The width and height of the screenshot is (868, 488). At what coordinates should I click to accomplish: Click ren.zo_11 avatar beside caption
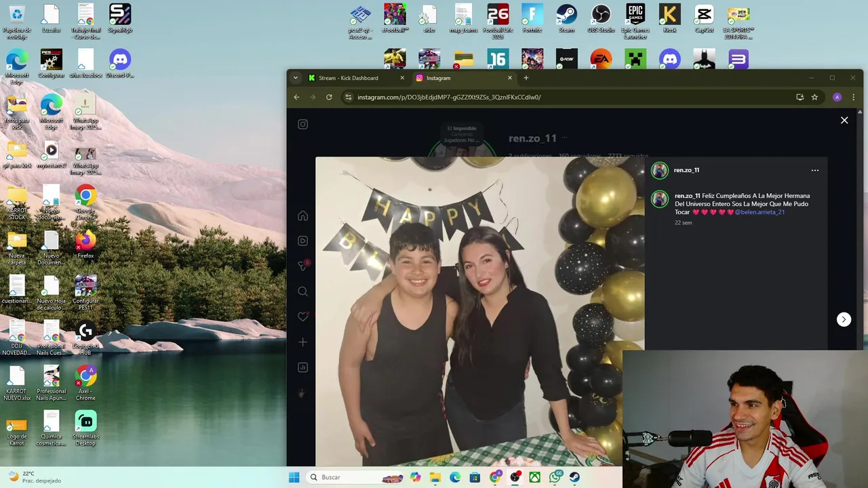click(x=660, y=199)
